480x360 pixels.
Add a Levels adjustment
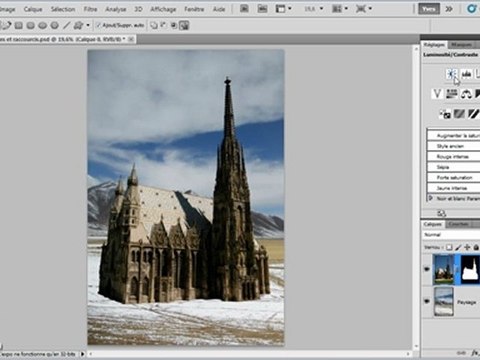point(466,74)
